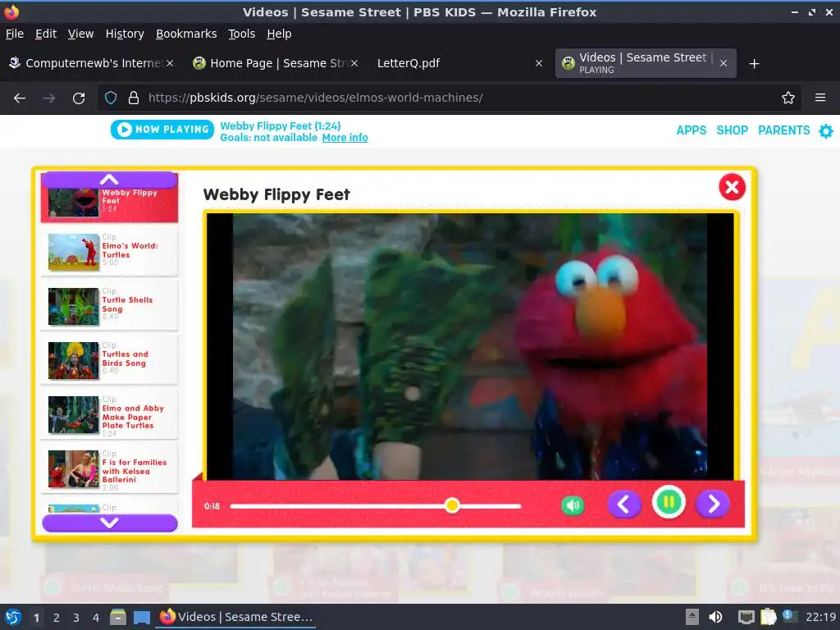Click the notification tray icon
This screenshot has width=840, height=630.
pyautogui.click(x=789, y=616)
